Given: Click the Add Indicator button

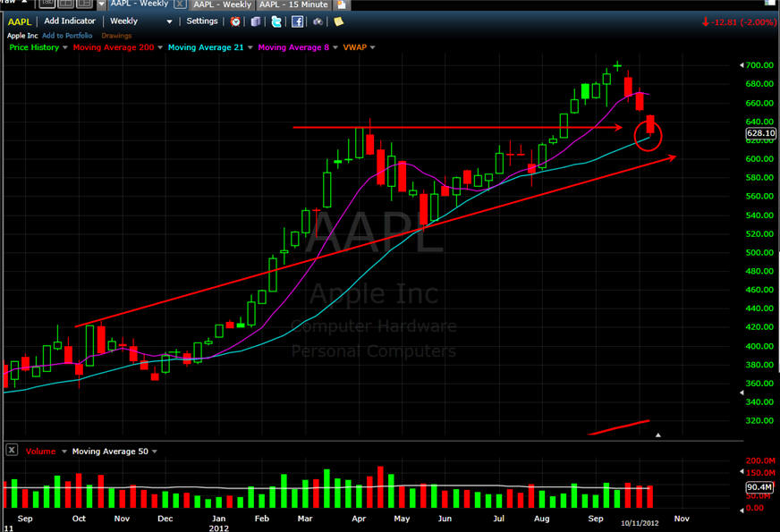Looking at the screenshot, I should [70, 21].
